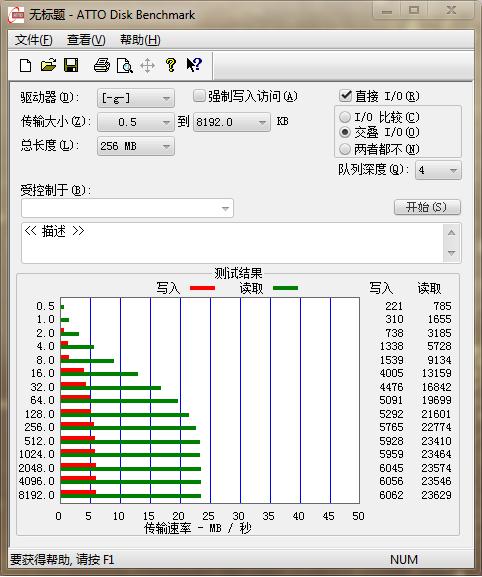The width and height of the screenshot is (482, 577).
Task: Click the 要获得帮助, 请按 F1 status text
Action: (x=62, y=560)
